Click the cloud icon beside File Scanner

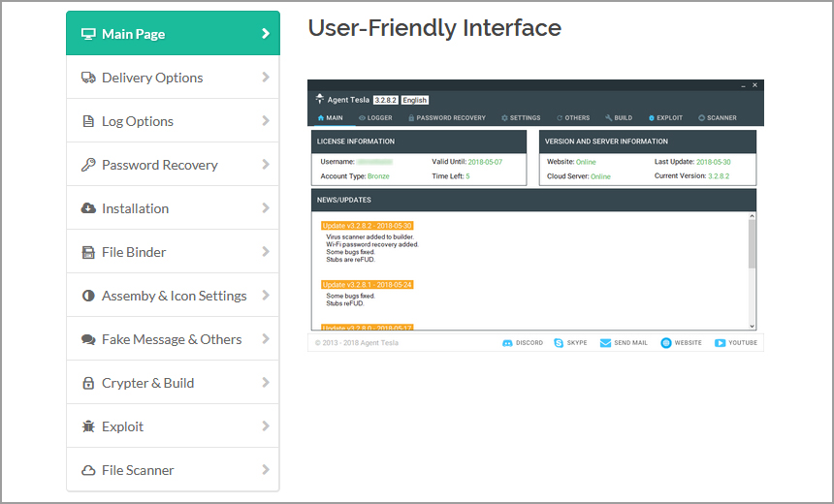point(88,470)
